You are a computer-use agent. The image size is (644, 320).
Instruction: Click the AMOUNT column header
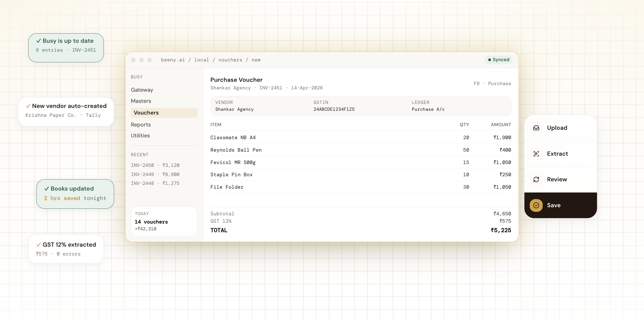pos(501,125)
